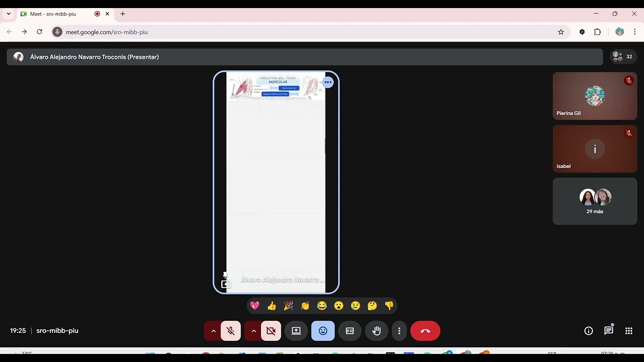Raise your hand
The image size is (644, 362).
tap(376, 331)
